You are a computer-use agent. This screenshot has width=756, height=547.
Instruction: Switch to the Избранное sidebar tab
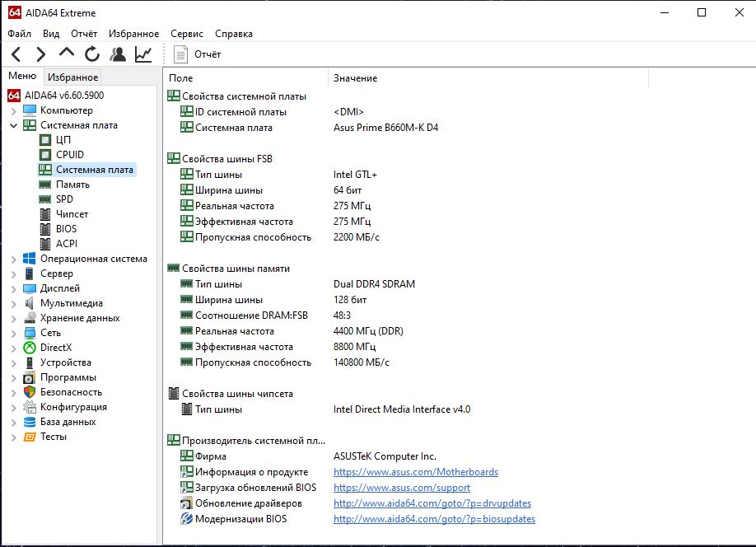pos(72,77)
